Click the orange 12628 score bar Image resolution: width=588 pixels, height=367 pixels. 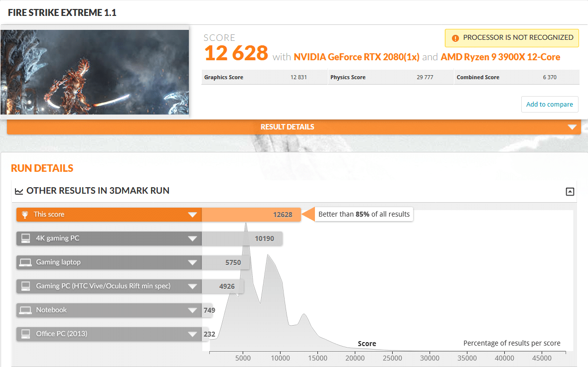251,215
